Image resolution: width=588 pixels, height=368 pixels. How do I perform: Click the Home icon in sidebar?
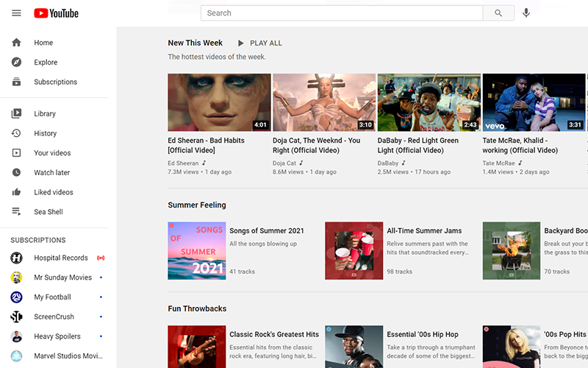(x=16, y=43)
